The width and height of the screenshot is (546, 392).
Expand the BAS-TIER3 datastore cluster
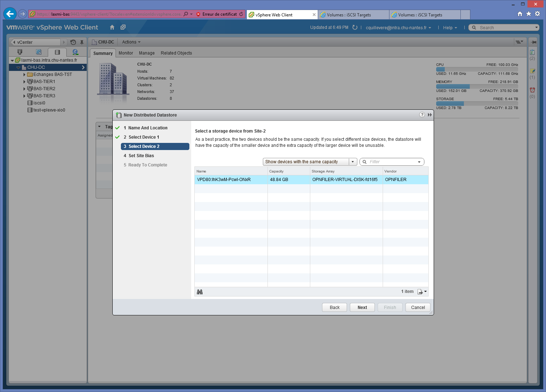pyautogui.click(x=24, y=96)
